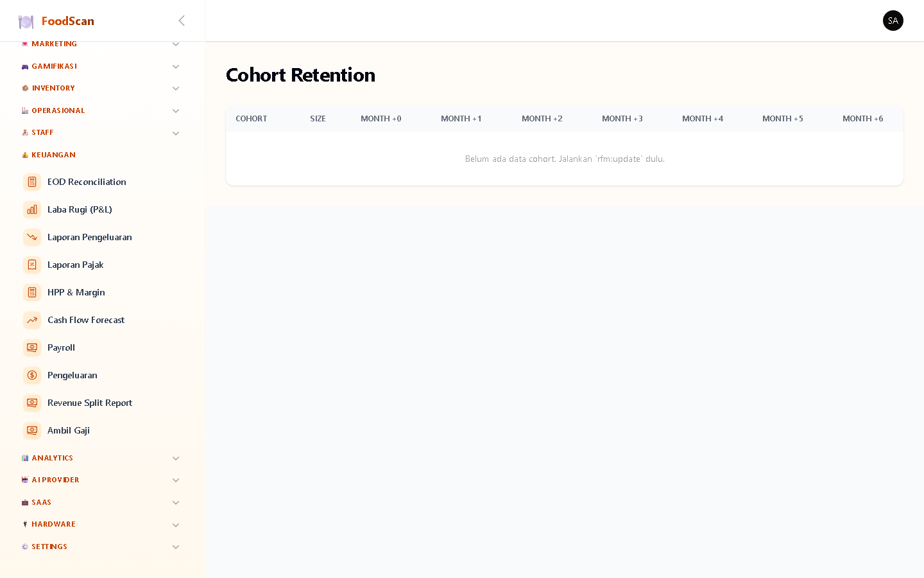Click the MONTH +4 column header

click(703, 119)
